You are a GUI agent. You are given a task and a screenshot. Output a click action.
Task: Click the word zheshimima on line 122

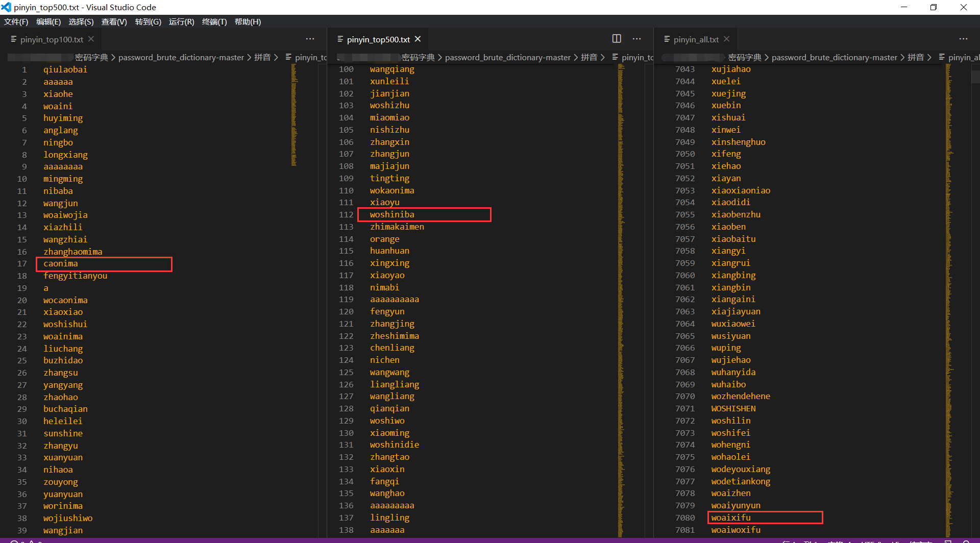395,336
